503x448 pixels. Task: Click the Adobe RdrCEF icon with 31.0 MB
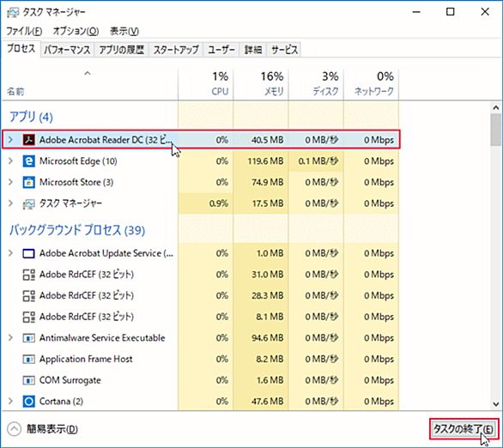[28, 275]
